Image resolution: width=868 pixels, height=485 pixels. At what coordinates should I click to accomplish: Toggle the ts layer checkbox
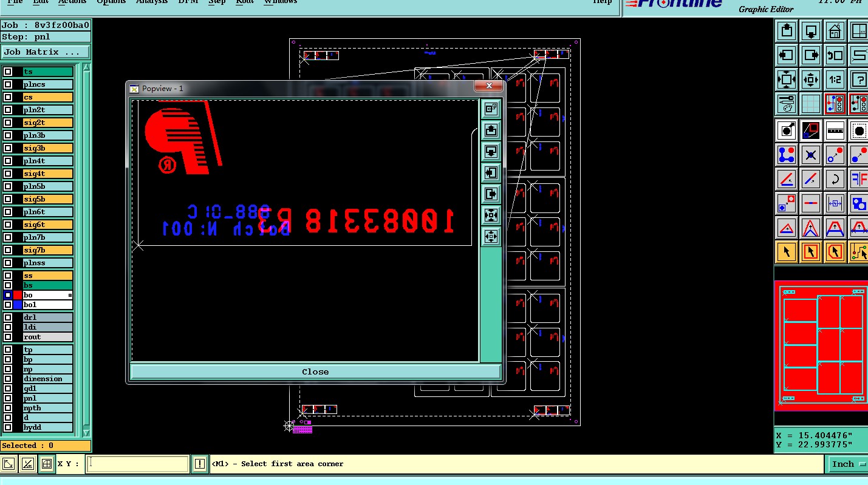coord(8,72)
